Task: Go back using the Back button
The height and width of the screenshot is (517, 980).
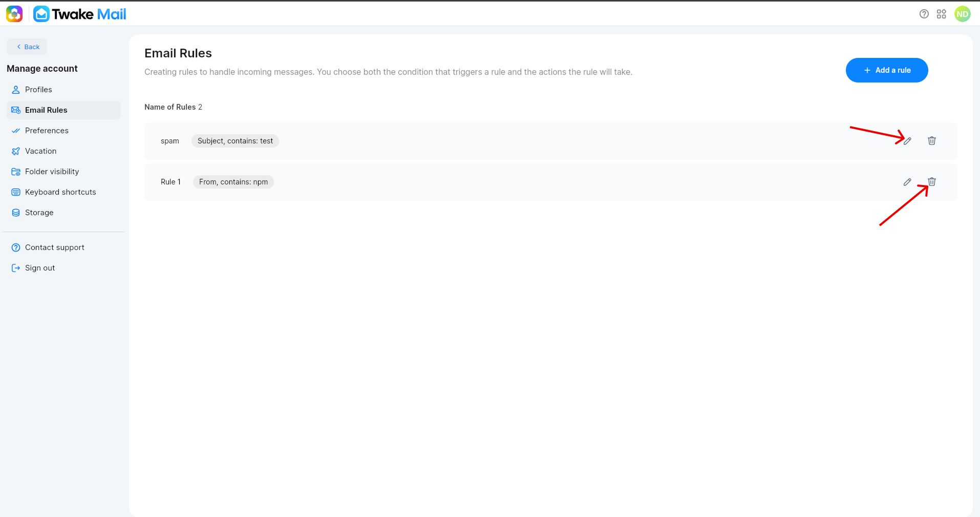Action: [27, 47]
